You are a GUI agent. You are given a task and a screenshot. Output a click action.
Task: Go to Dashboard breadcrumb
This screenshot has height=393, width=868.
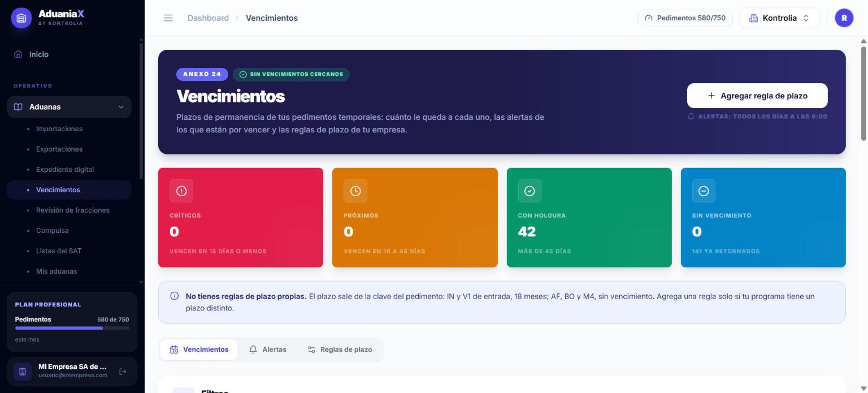[208, 18]
